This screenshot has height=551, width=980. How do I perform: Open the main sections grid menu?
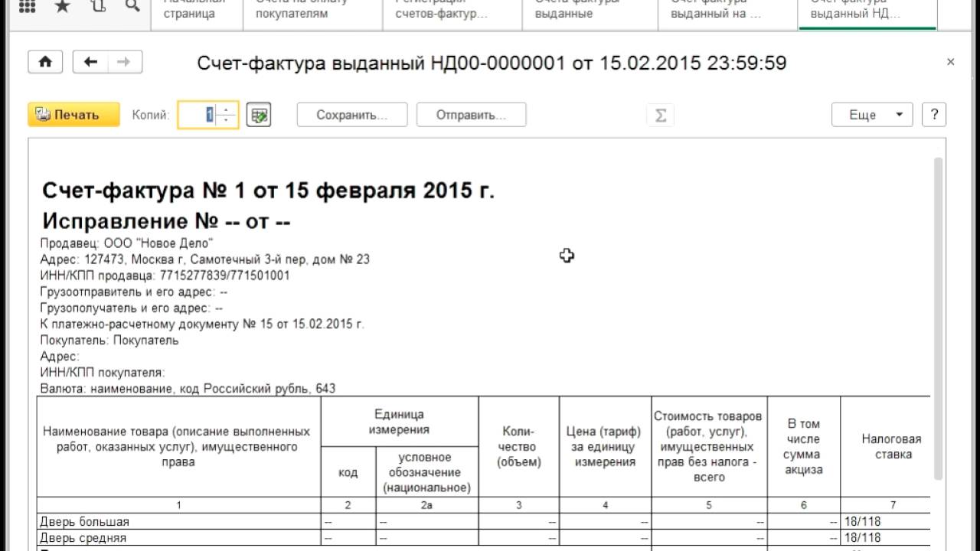click(x=26, y=7)
